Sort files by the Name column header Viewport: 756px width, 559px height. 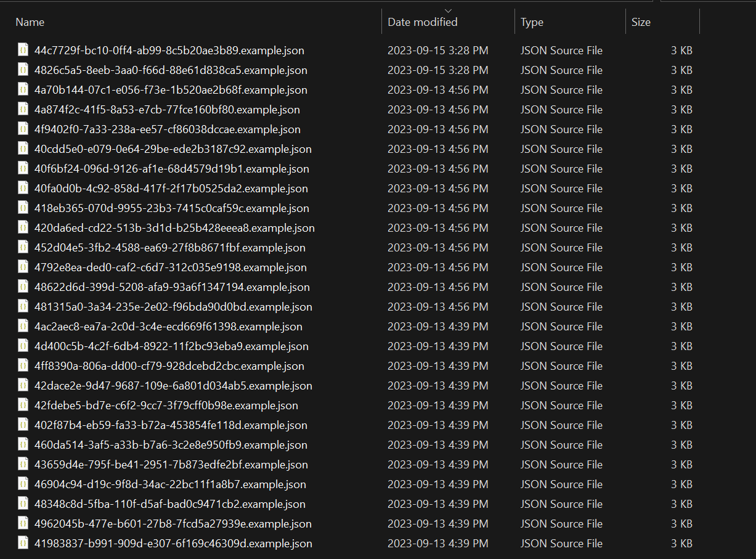(30, 22)
